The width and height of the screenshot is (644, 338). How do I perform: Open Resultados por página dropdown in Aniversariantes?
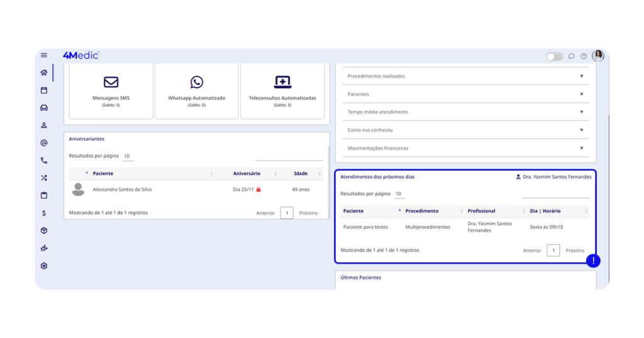127,156
